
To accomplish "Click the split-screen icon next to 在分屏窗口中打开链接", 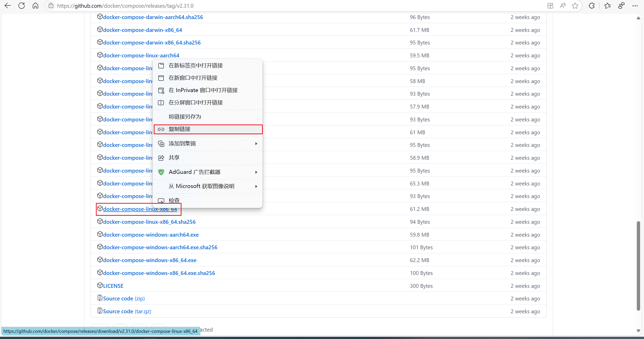I will coord(161,103).
